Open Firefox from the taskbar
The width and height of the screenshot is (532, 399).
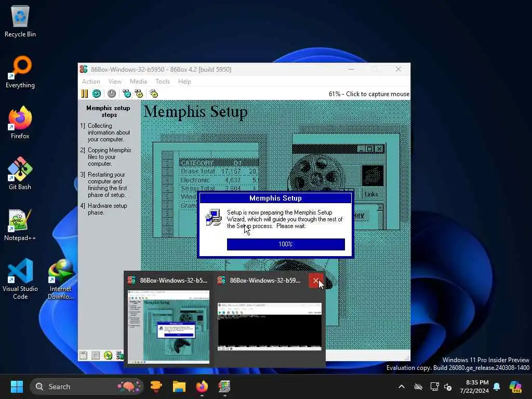coord(202,387)
